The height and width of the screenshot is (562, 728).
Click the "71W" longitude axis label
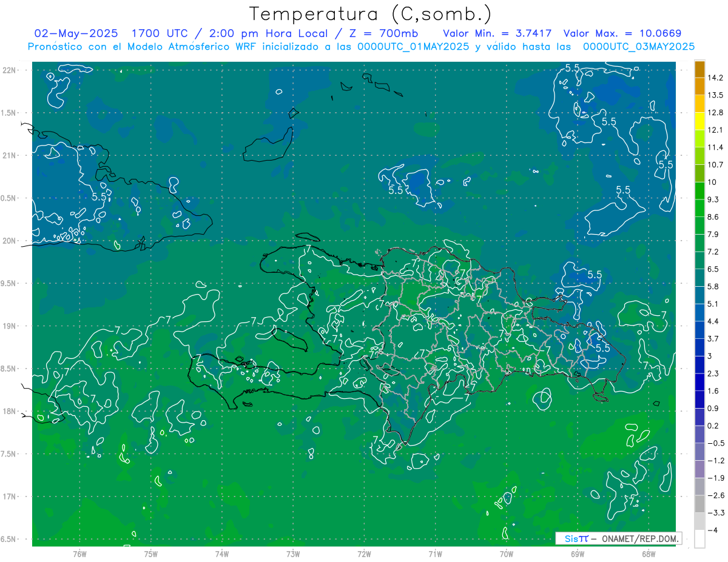[x=435, y=554]
